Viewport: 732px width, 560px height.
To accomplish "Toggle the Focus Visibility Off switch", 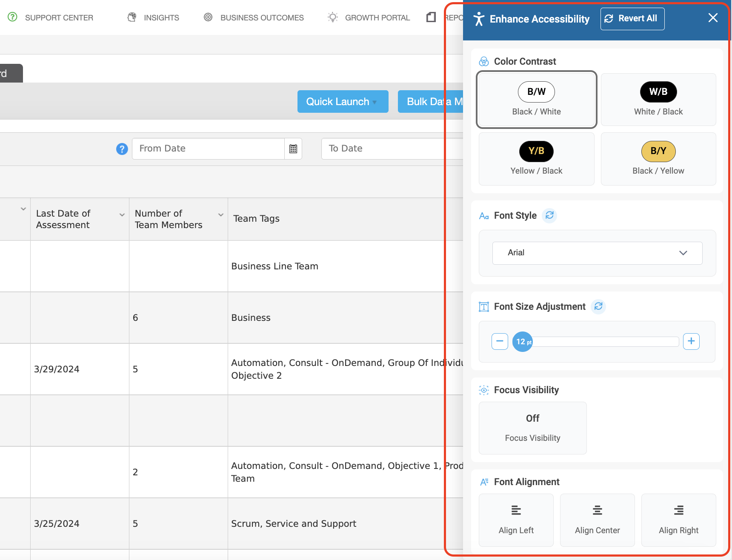I will click(x=533, y=428).
